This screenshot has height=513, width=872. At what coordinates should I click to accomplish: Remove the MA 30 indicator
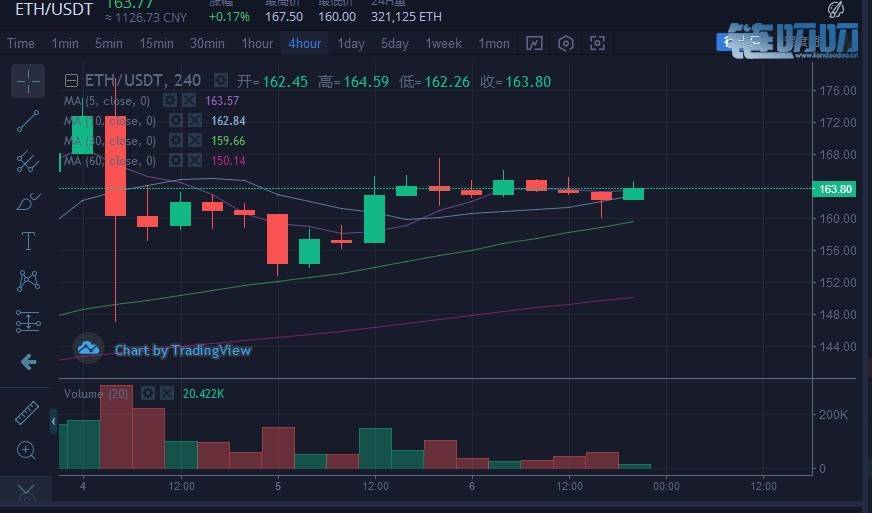194,141
